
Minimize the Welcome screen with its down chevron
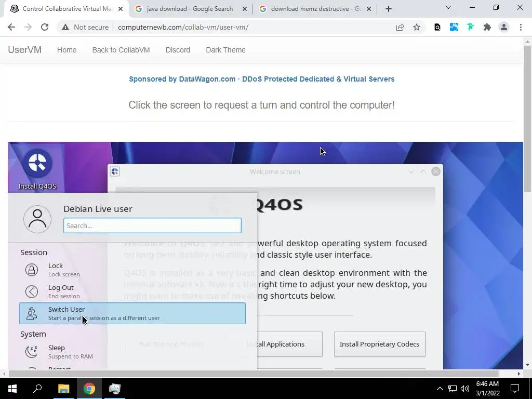(x=411, y=171)
